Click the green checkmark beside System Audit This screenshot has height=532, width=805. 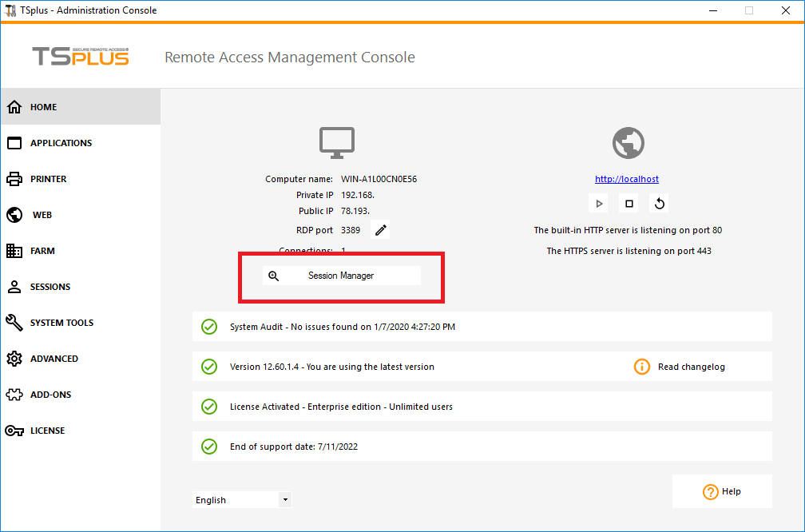tap(209, 327)
